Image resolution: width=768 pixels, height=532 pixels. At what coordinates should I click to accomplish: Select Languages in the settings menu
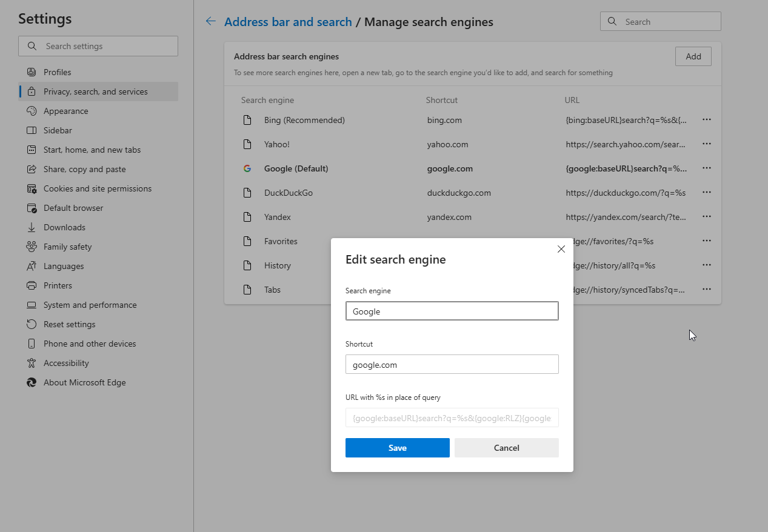[x=64, y=266]
